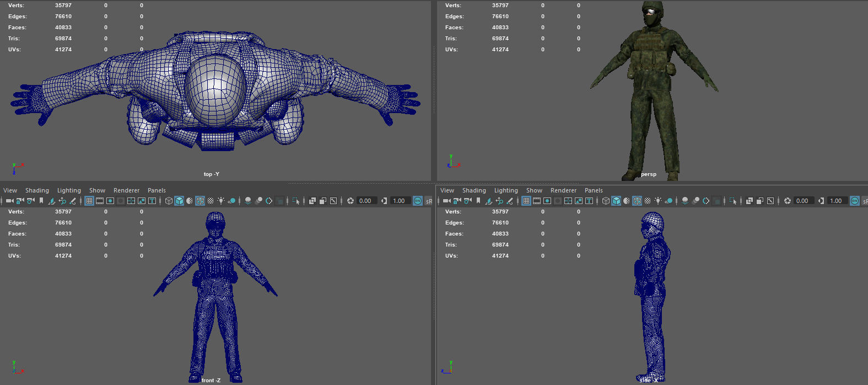Image resolution: width=868 pixels, height=385 pixels.
Task: Open Panels menu of front view panel
Action: [x=157, y=190]
